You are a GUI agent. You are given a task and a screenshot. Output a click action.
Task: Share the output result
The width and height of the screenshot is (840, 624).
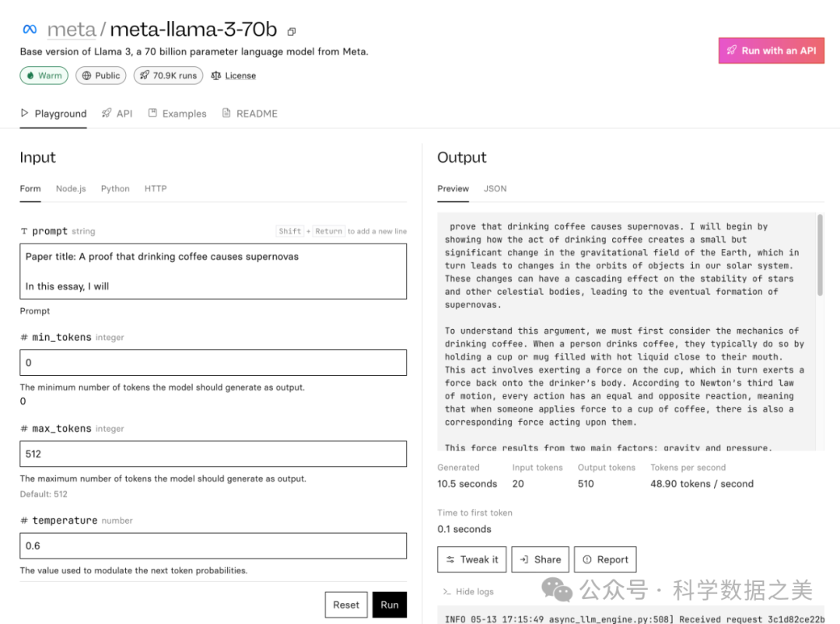540,559
